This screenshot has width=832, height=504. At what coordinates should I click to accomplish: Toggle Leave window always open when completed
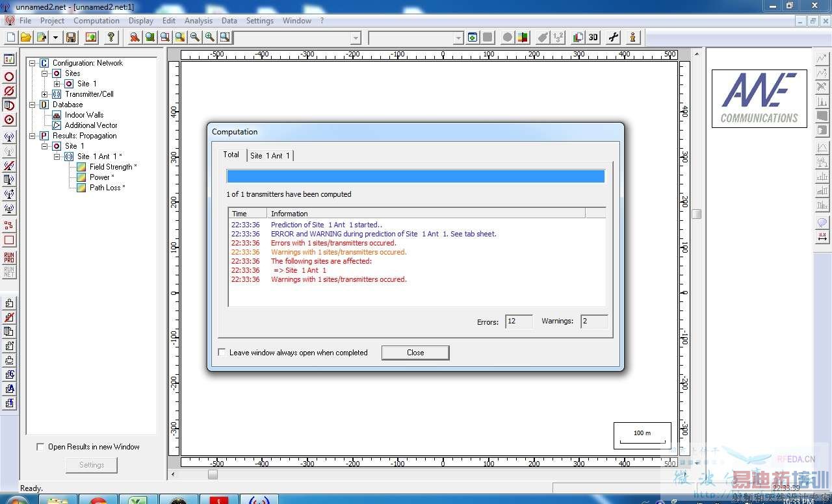point(222,353)
